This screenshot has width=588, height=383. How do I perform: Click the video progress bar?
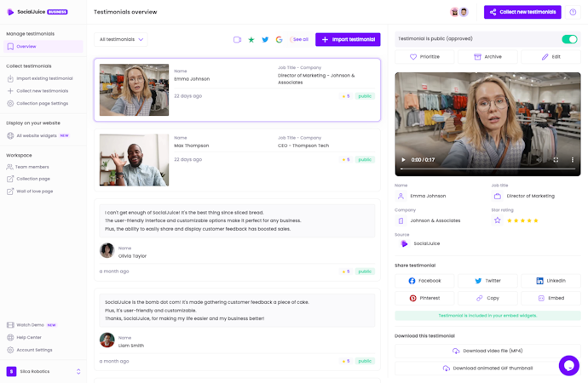click(x=487, y=169)
